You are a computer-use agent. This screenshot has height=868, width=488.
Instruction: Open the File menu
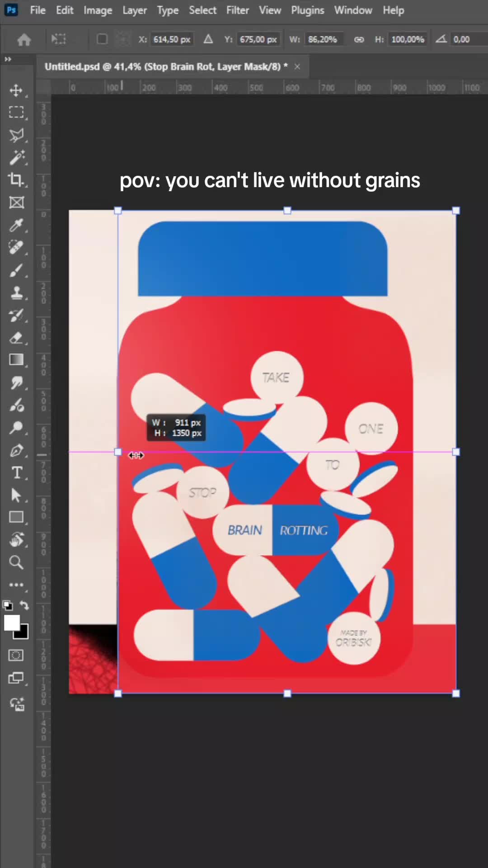[38, 10]
